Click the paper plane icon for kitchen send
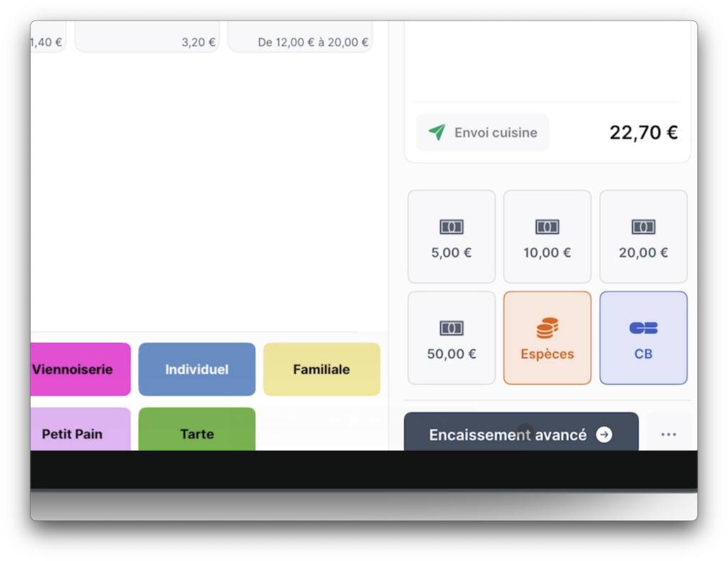The height and width of the screenshot is (561, 728). point(437,132)
